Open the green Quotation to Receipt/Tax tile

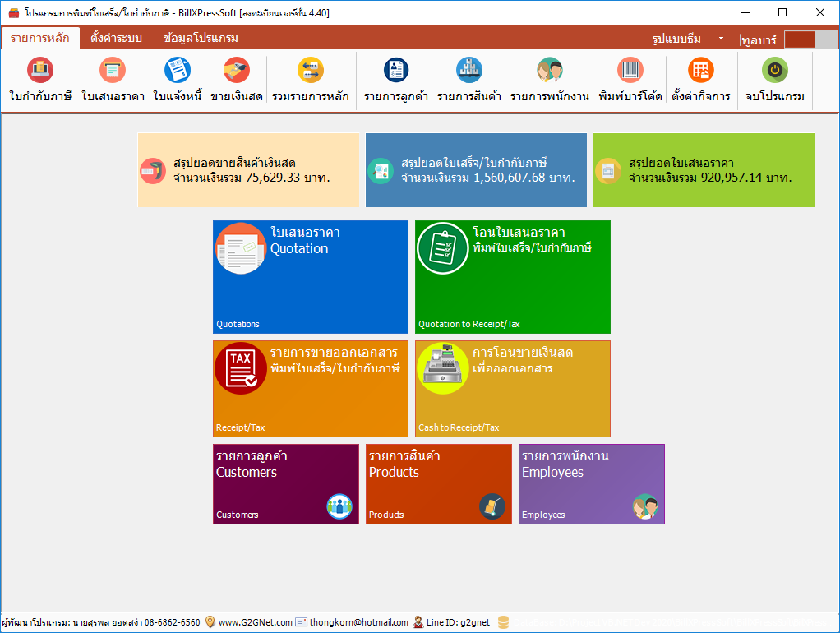click(513, 277)
